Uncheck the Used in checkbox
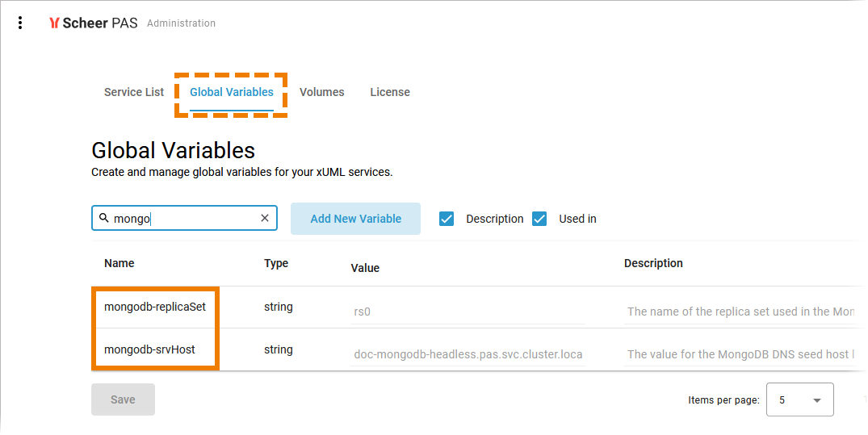 click(x=539, y=219)
